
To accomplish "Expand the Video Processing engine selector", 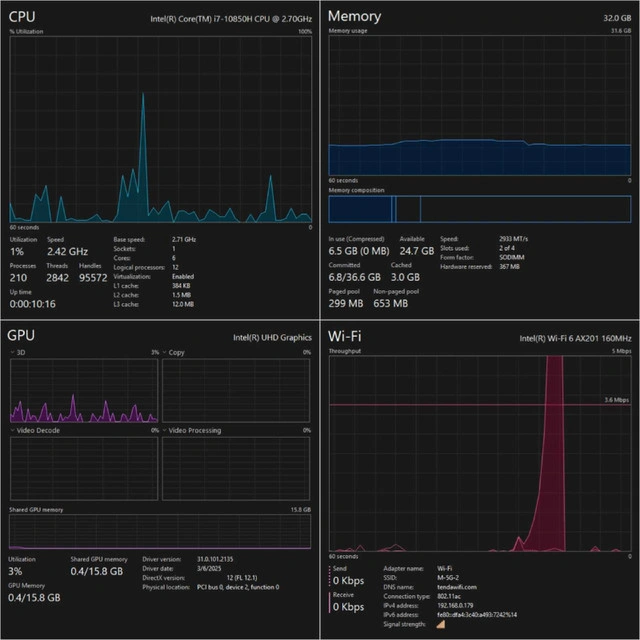I will [166, 430].
